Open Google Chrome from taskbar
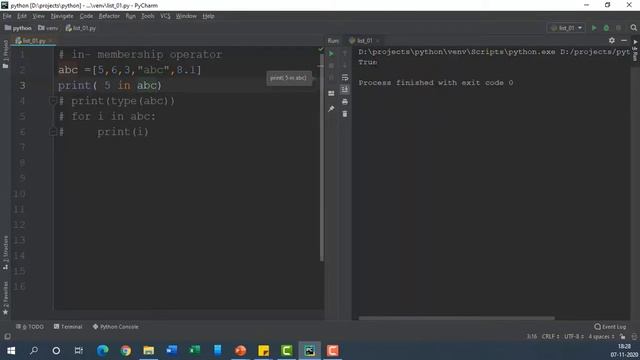This screenshot has width=640, height=360. [x=126, y=351]
